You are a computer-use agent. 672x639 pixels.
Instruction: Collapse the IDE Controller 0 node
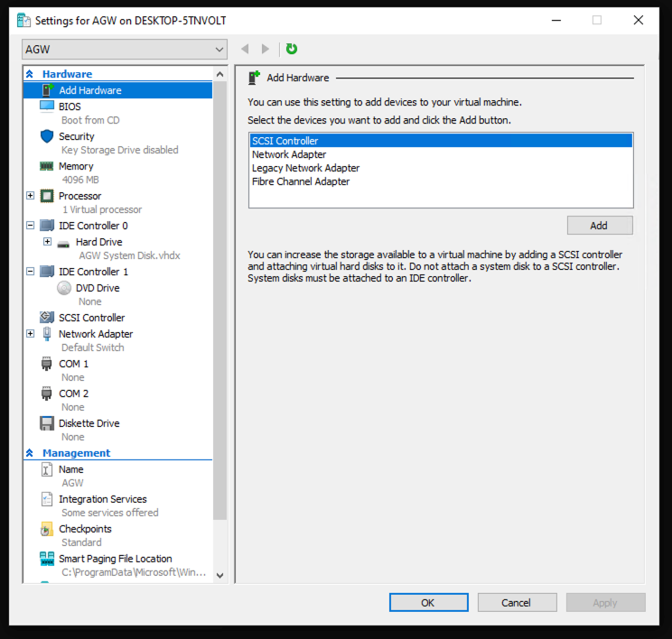point(31,226)
